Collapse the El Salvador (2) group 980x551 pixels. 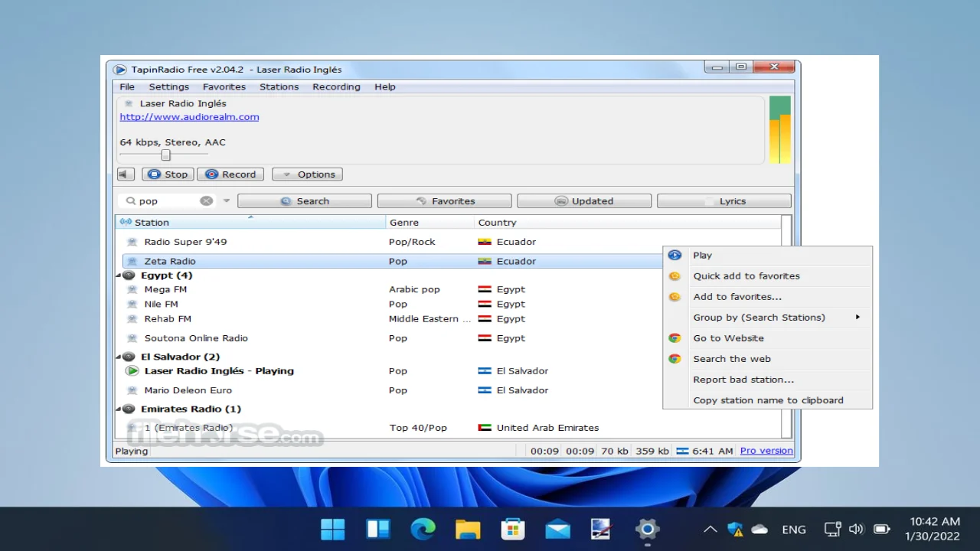pos(119,357)
